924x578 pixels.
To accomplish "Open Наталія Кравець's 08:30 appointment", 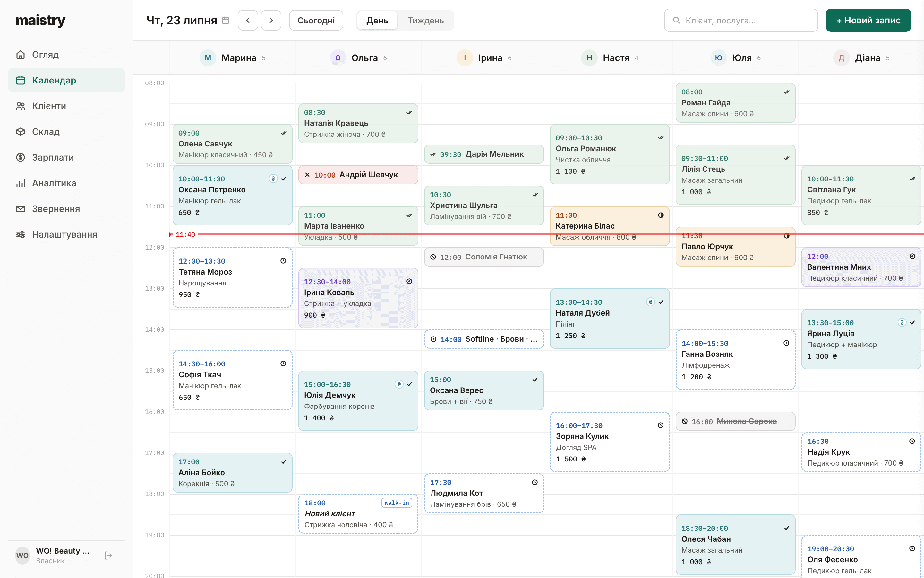I will coord(358,123).
